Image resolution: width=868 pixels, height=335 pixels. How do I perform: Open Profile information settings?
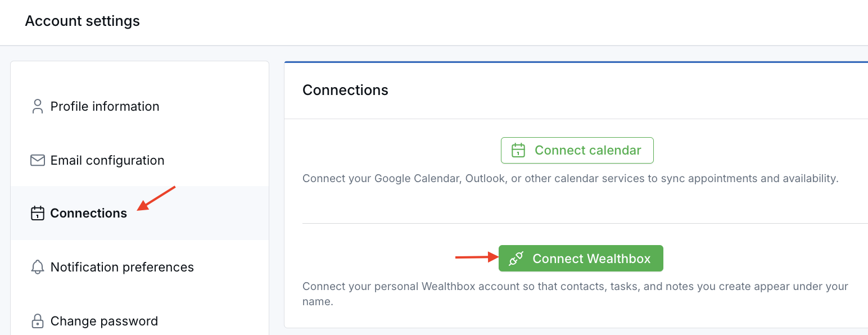coord(105,106)
